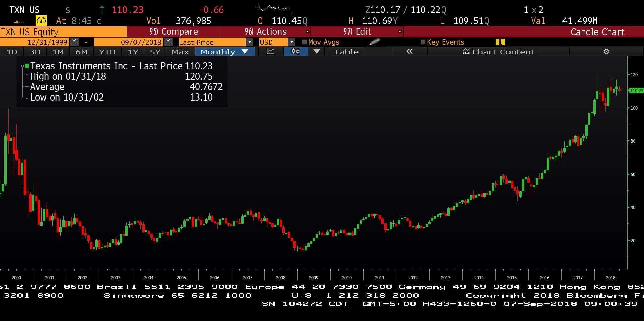Enable the Key Events checkbox

423,42
